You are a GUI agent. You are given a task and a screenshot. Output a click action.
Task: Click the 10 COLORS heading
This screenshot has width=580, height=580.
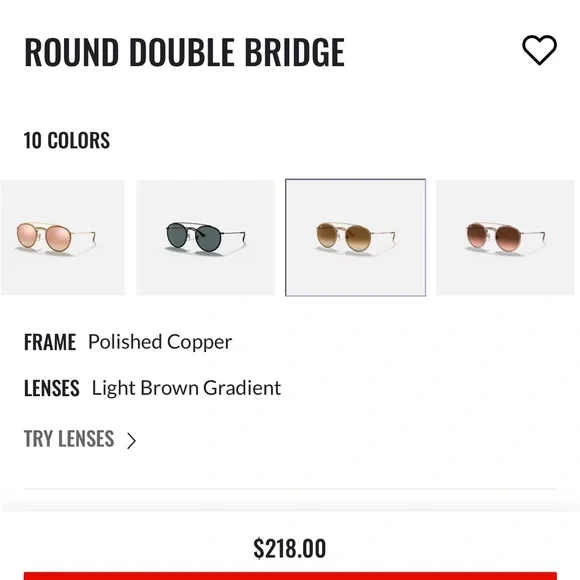pyautogui.click(x=67, y=141)
